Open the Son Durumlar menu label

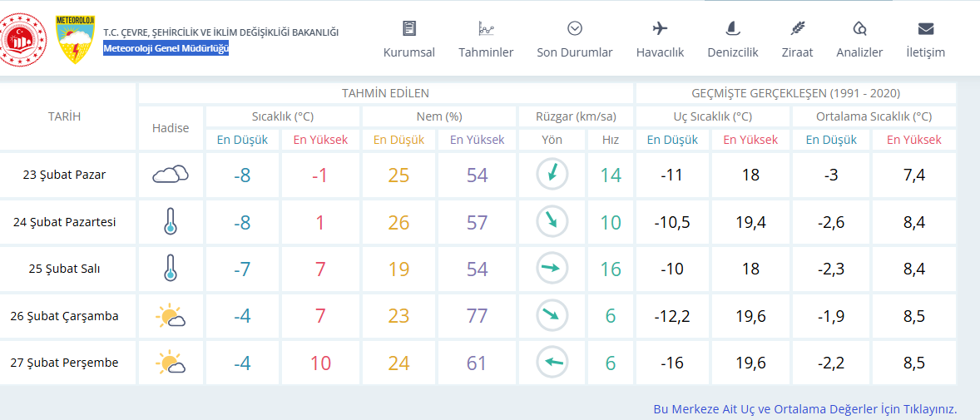coord(574,52)
